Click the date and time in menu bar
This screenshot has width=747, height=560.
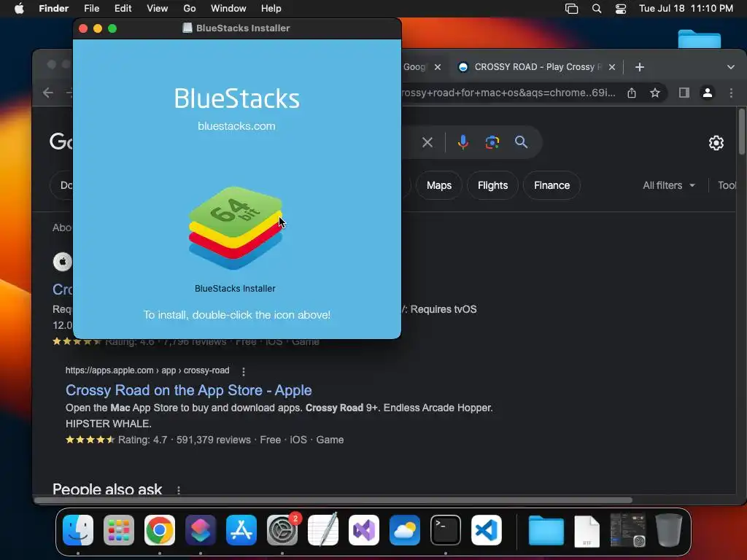click(x=686, y=9)
